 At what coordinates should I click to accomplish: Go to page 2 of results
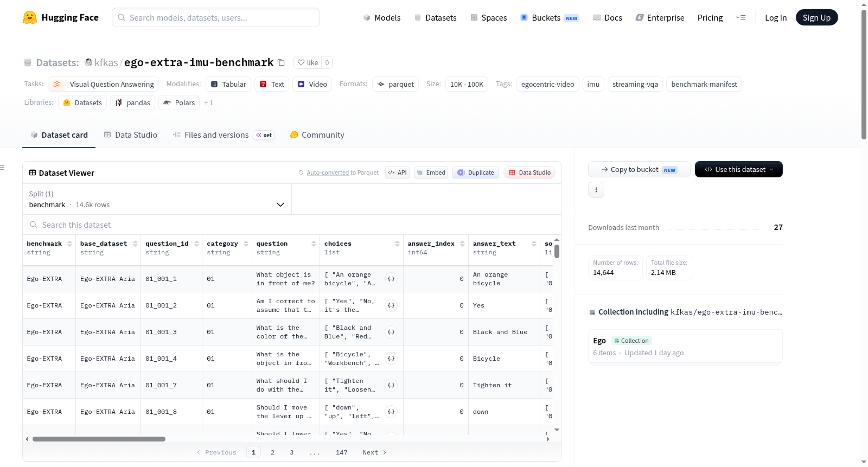point(272,452)
